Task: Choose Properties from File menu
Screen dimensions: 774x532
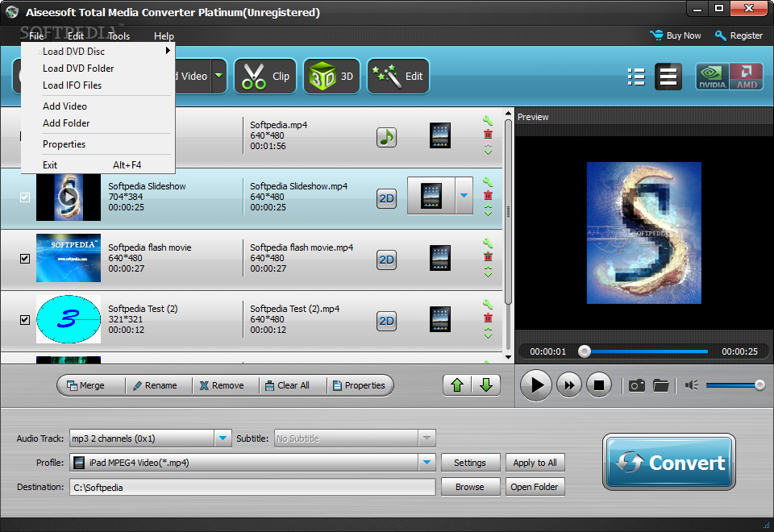Action: [x=98, y=144]
